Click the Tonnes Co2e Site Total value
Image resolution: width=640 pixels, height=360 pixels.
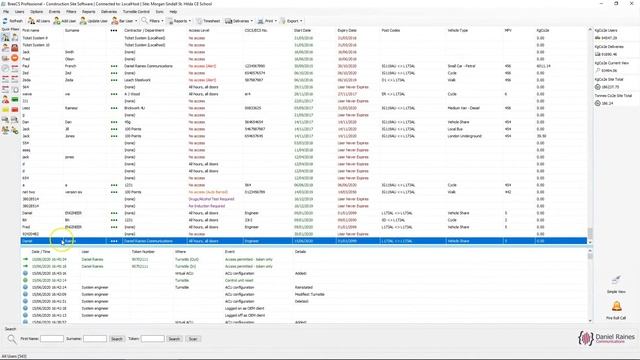(607, 103)
